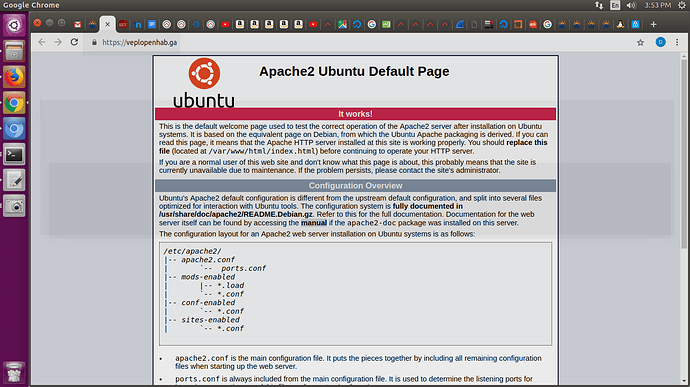The image size is (690, 387).
Task: Click '/usr/share/doc/apache2/README.Debian.gz' text
Action: (236, 214)
